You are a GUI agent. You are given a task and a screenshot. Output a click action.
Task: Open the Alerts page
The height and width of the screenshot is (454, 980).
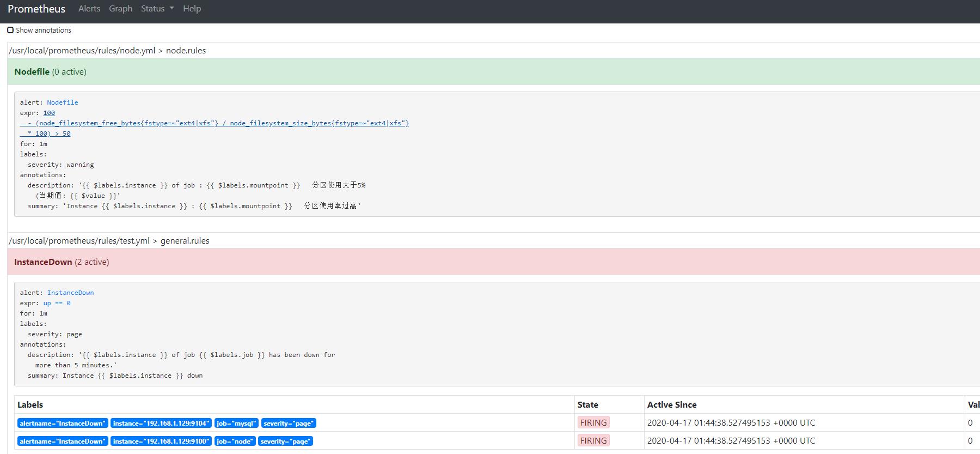[89, 9]
